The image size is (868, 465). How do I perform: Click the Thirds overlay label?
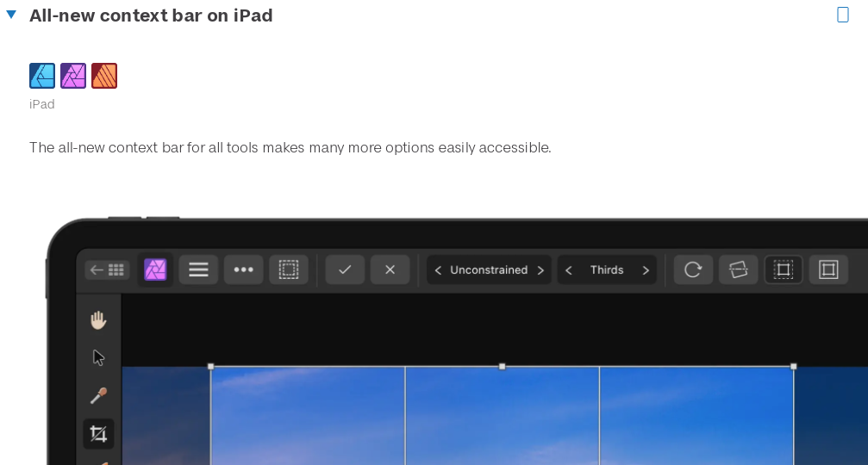(x=607, y=270)
